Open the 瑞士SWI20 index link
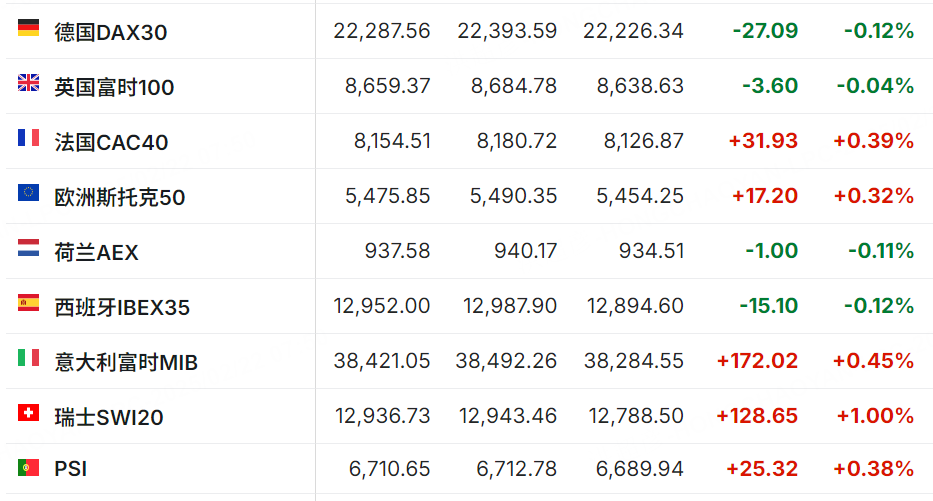 [x=109, y=417]
